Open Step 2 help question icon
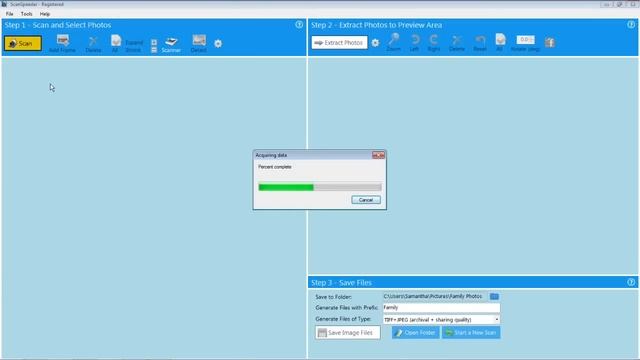The image size is (640, 360). 631,24
